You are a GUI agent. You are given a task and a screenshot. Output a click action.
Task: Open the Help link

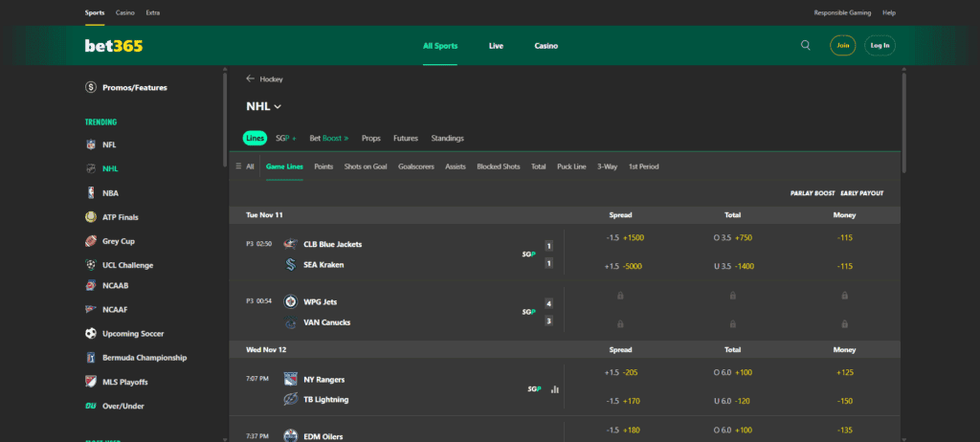point(889,12)
